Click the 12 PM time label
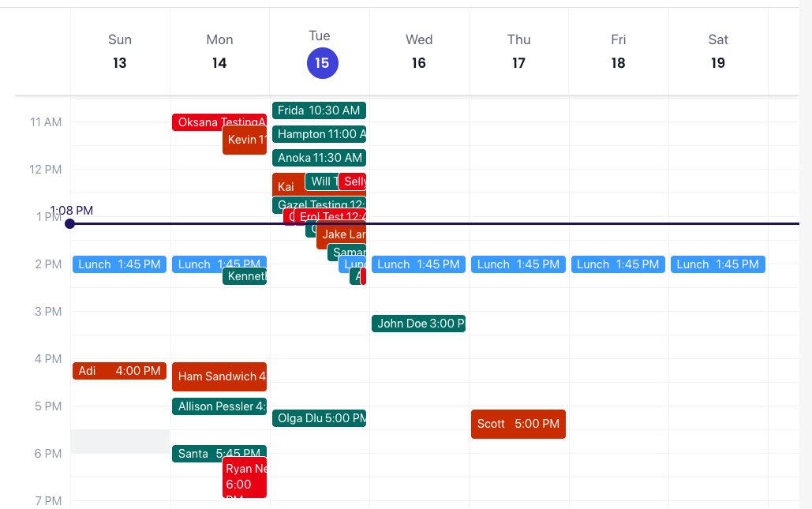 (x=46, y=170)
